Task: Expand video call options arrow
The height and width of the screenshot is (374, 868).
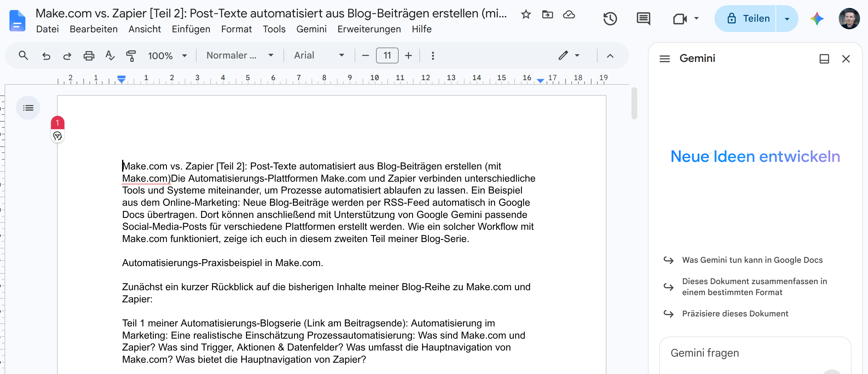Action: click(x=696, y=19)
